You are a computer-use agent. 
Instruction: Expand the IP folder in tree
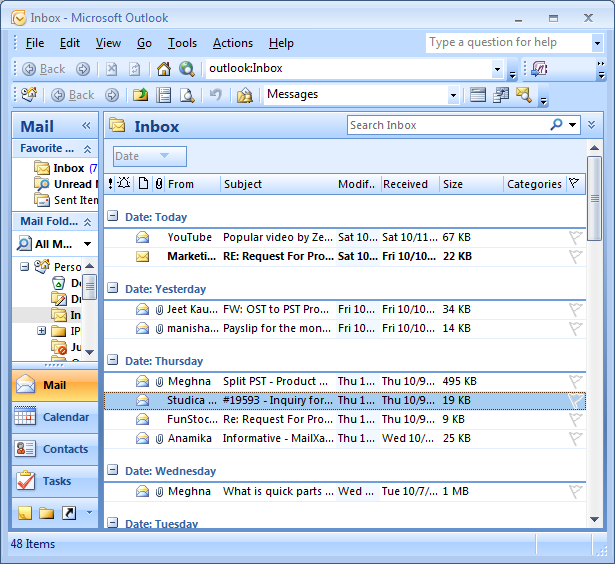point(41,331)
